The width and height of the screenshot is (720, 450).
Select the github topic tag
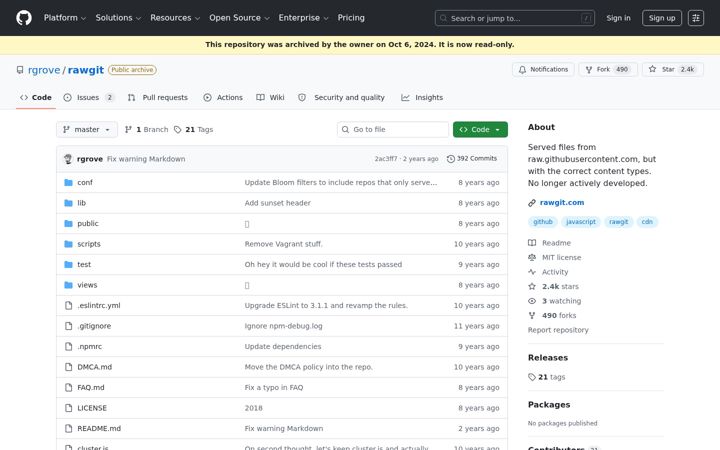(543, 222)
